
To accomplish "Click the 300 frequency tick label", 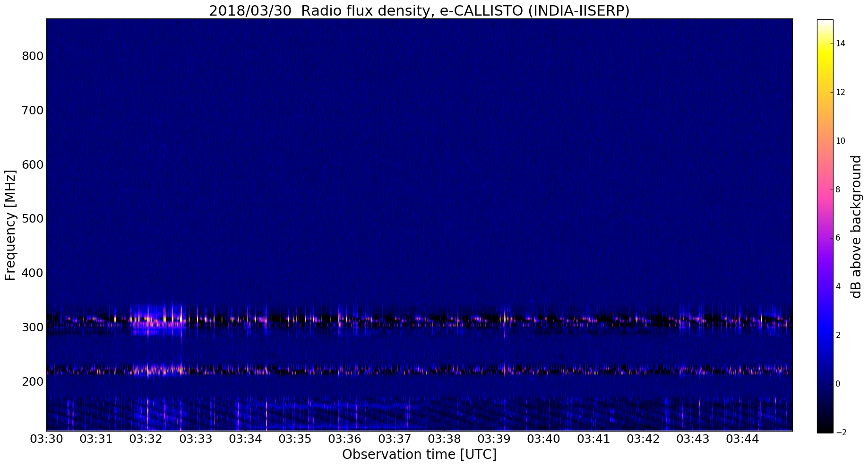I will pyautogui.click(x=33, y=327).
